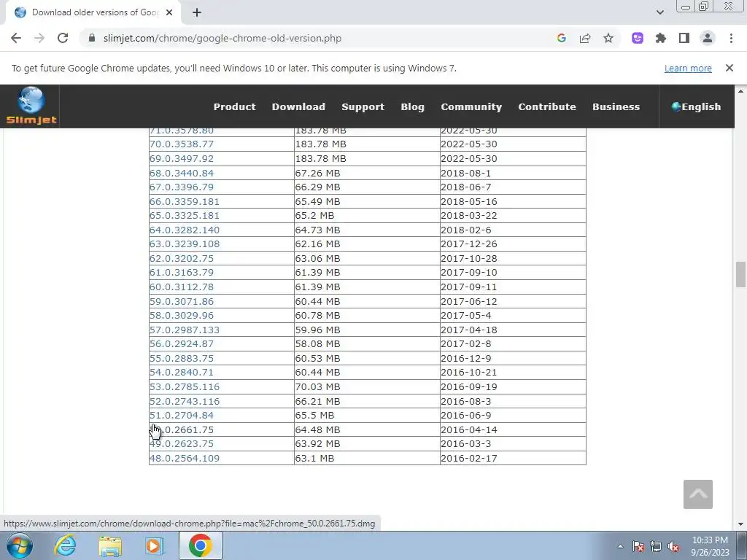The image size is (747, 560).
Task: Download Chrome version 57.0.2987.133
Action: pyautogui.click(x=185, y=330)
